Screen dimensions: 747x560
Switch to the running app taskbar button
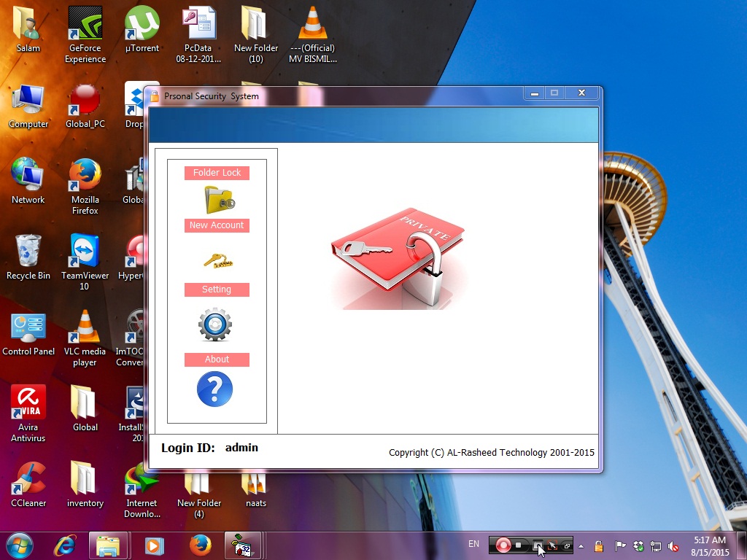click(x=242, y=545)
